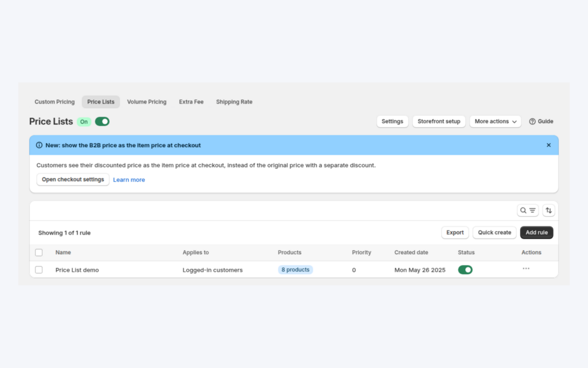Follow the Learn more link
This screenshot has width=588, height=368.
(x=129, y=180)
